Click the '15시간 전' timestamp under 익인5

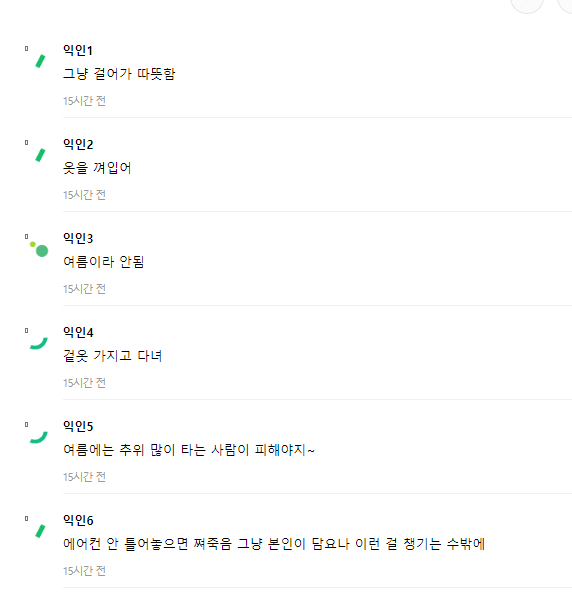click(84, 477)
